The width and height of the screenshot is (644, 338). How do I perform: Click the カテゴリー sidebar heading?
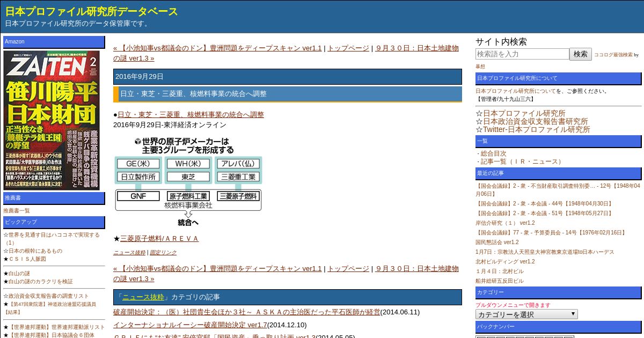click(558, 292)
